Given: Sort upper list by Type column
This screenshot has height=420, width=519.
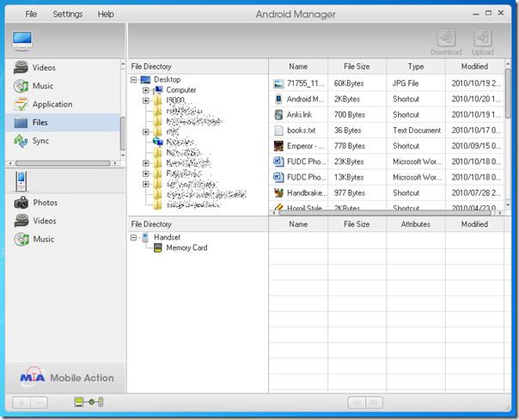Looking at the screenshot, I should click(416, 66).
